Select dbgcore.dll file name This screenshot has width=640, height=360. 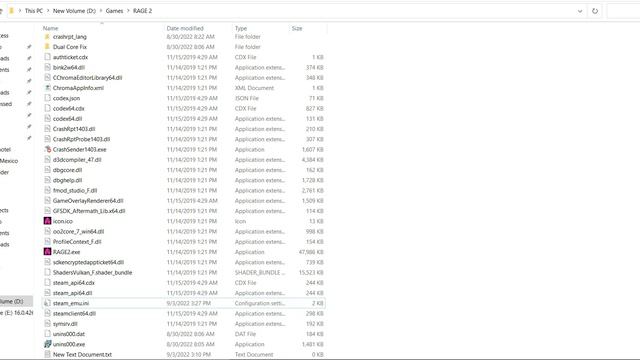pos(67,170)
